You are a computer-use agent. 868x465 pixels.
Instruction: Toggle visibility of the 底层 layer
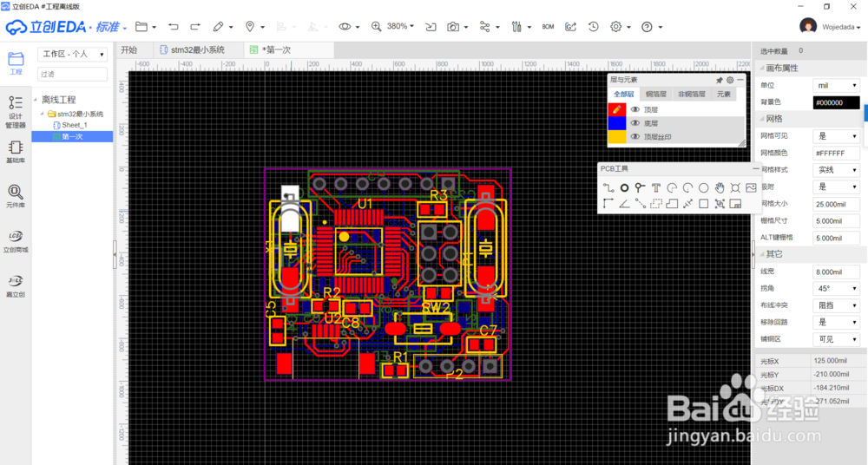tap(635, 123)
